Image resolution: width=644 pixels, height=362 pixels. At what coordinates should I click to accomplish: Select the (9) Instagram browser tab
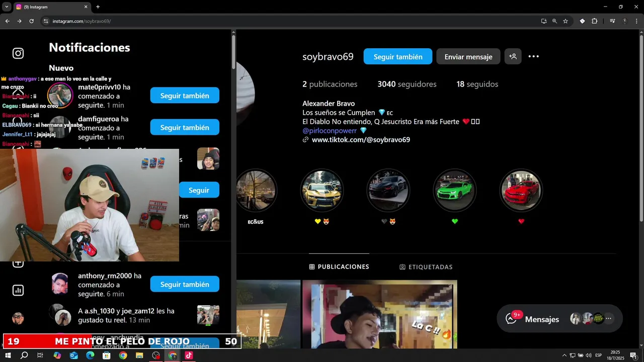[x=52, y=7]
